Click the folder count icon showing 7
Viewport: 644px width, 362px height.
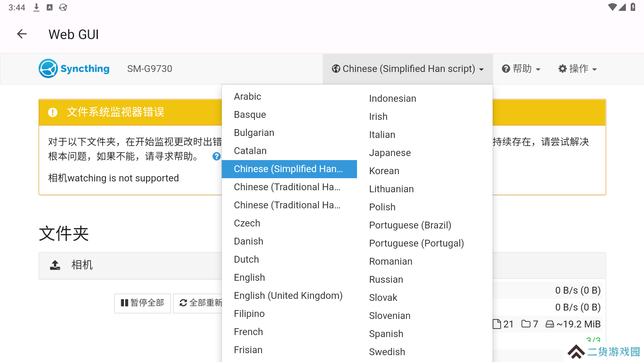point(526,324)
